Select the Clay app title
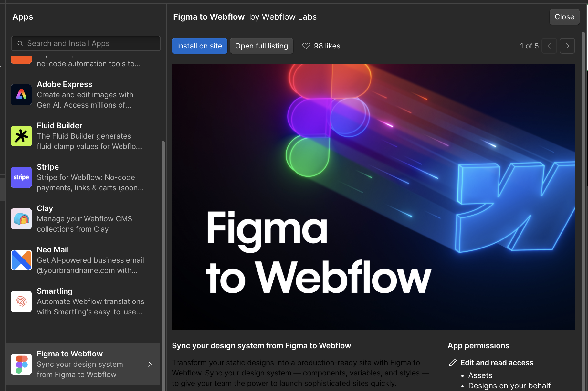 45,208
